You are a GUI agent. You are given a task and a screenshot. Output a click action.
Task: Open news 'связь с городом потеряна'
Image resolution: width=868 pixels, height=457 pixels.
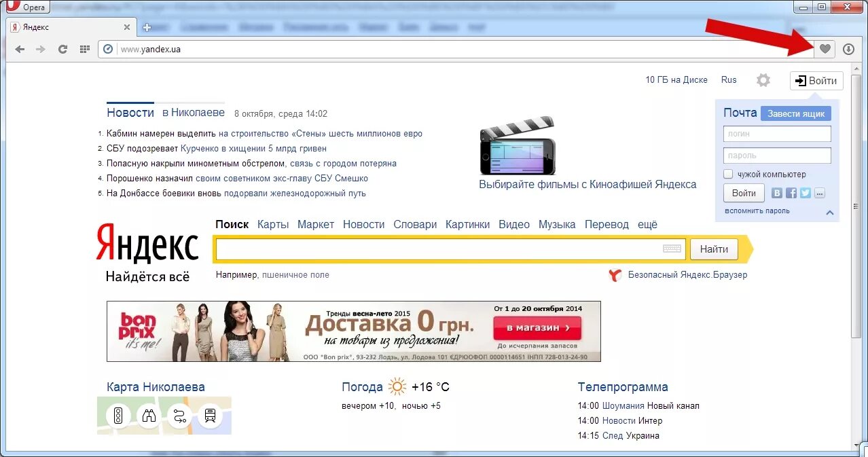[x=343, y=163]
